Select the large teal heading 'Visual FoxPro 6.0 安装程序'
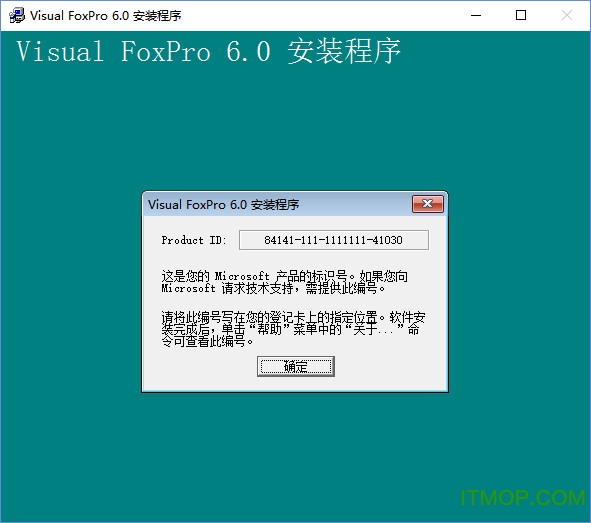Viewport: 591px width, 523px height. [208, 51]
